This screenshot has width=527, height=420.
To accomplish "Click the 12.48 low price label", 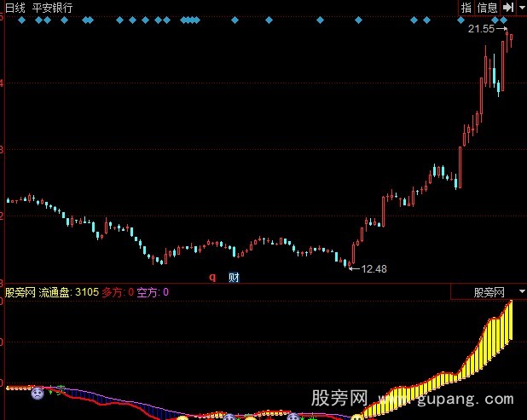I will point(374,269).
